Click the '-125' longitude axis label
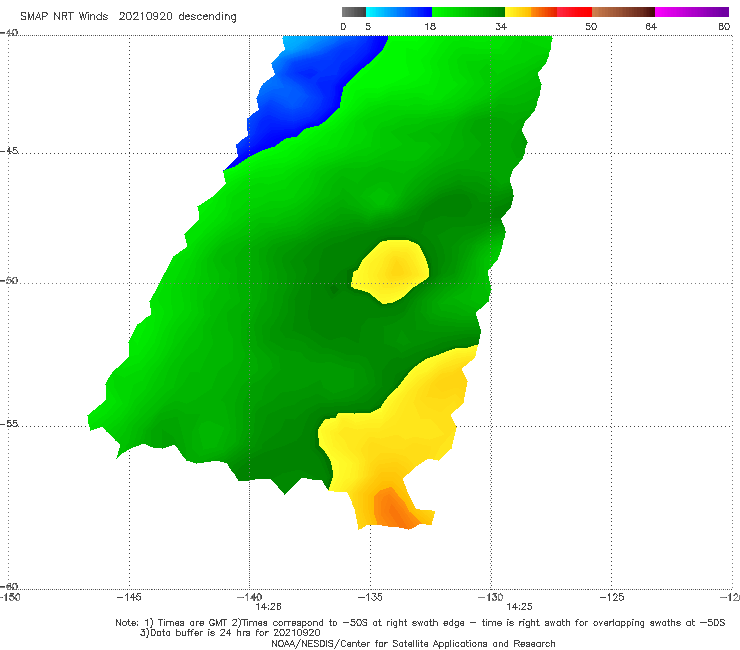 coord(612,597)
